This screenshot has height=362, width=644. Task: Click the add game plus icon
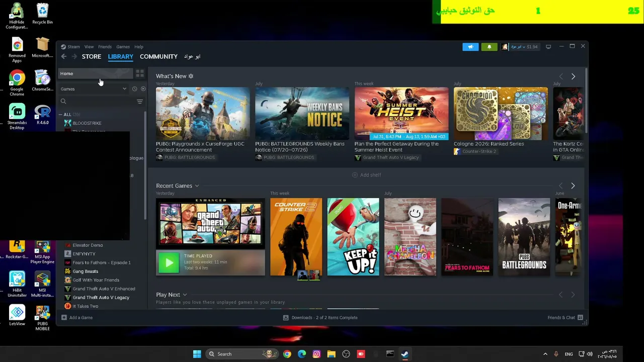click(x=64, y=318)
